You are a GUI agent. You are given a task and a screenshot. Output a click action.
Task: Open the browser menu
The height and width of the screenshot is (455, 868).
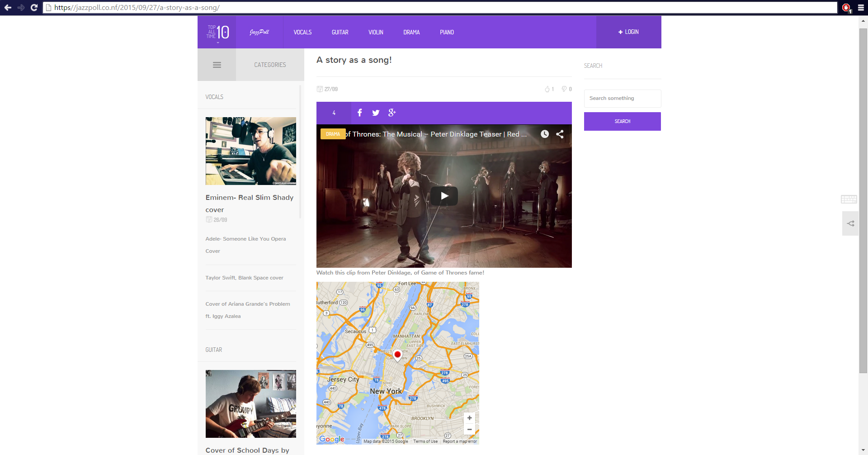pyautogui.click(x=861, y=8)
